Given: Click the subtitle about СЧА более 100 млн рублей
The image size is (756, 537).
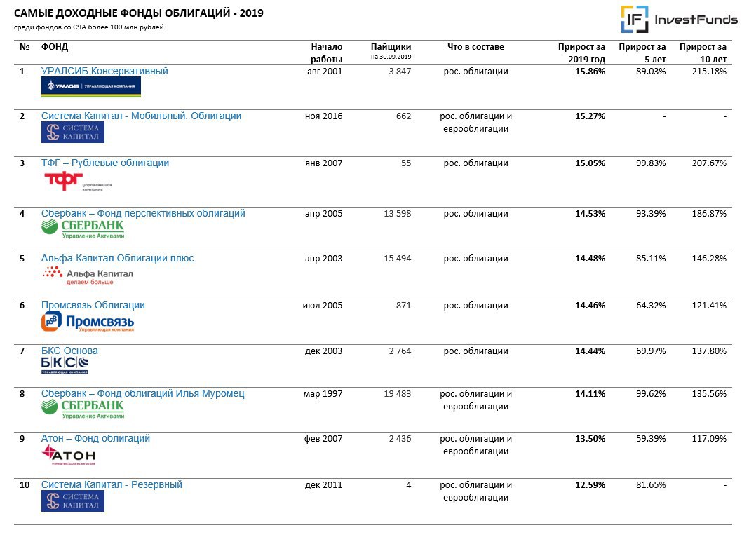Looking at the screenshot, I should pyautogui.click(x=88, y=27).
